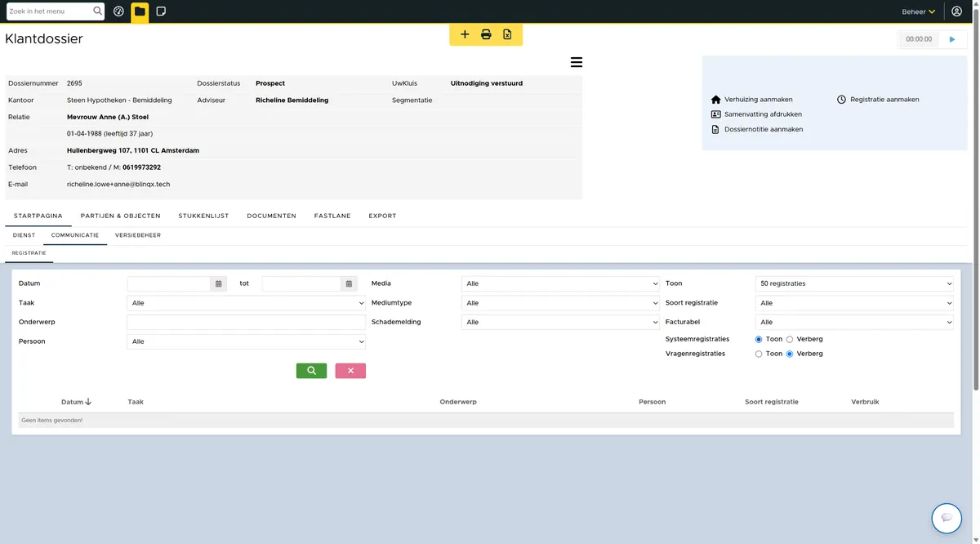Click the magnifier icon in menu search
This screenshot has width=980, height=544.
pos(98,11)
